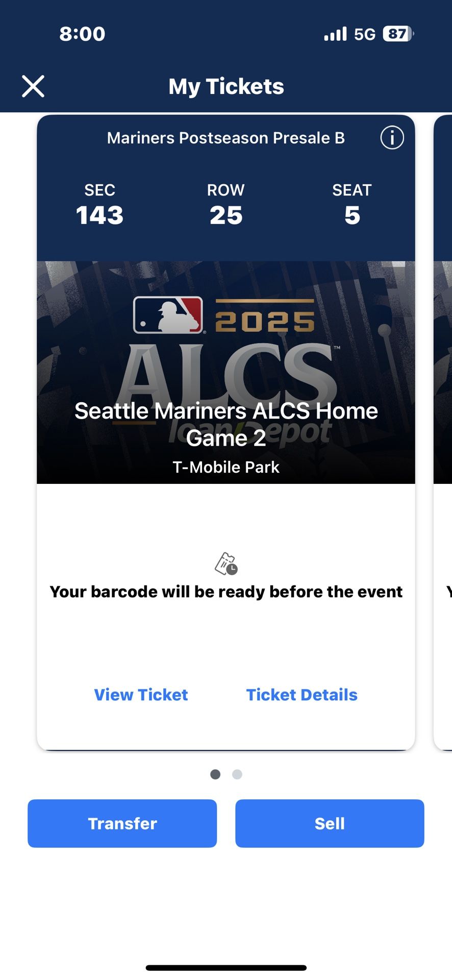The image size is (452, 980).
Task: Tap the 8:00 status bar clock
Action: (82, 34)
